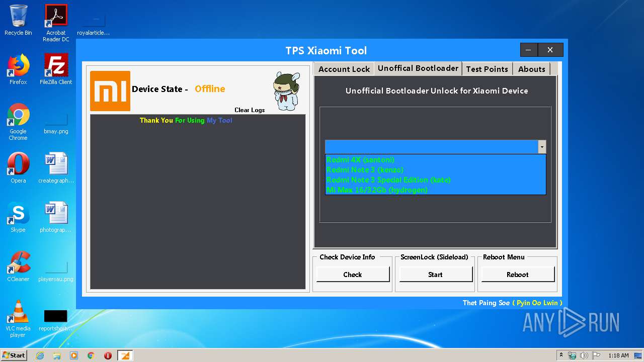This screenshot has height=362, width=644.
Task: Click action center flag tray icon
Action: pos(596,355)
